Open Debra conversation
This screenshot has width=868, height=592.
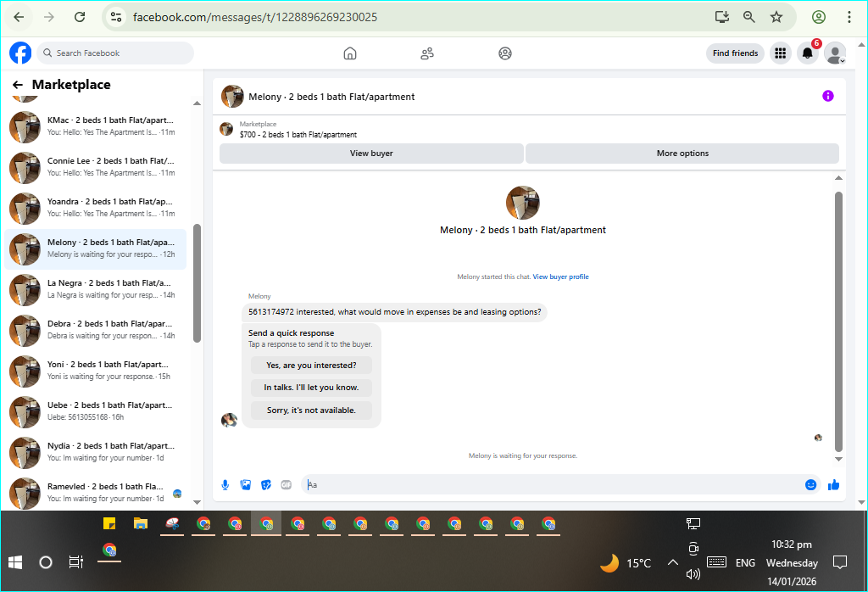pyautogui.click(x=95, y=330)
